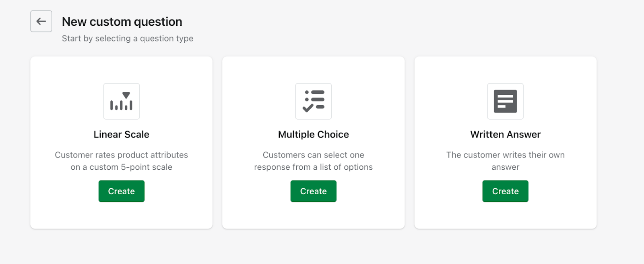
Task: Click 'Customer rates product attributes' text line
Action: [x=122, y=155]
